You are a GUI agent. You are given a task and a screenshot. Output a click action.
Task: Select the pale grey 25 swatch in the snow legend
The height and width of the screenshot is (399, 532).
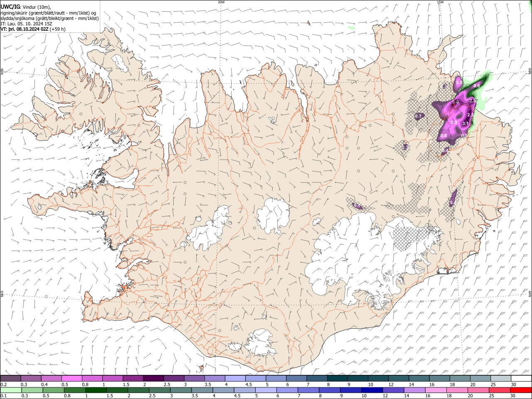[x=501, y=379]
